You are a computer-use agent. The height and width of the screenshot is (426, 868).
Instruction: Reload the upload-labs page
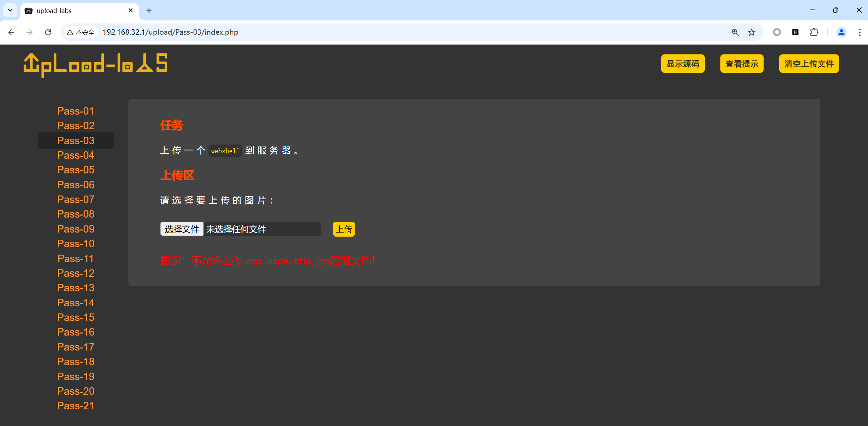[48, 32]
